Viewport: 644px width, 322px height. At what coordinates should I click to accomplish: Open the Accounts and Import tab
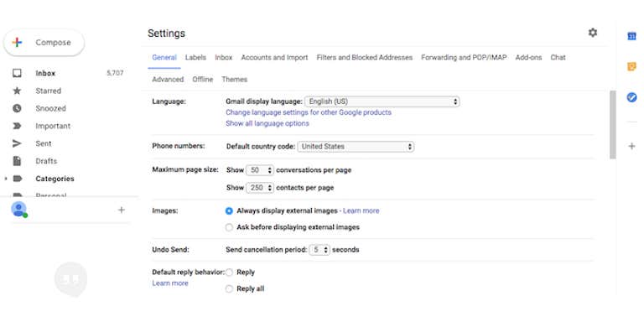274,58
